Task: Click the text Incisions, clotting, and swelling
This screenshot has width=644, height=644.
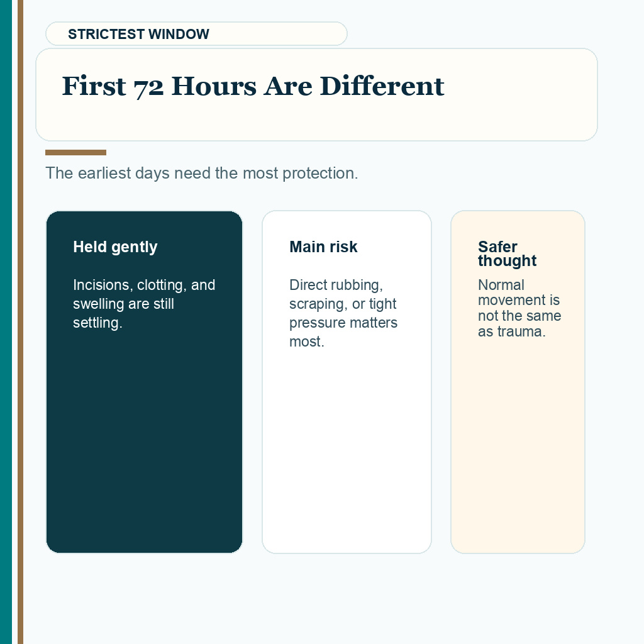Action: 144,304
